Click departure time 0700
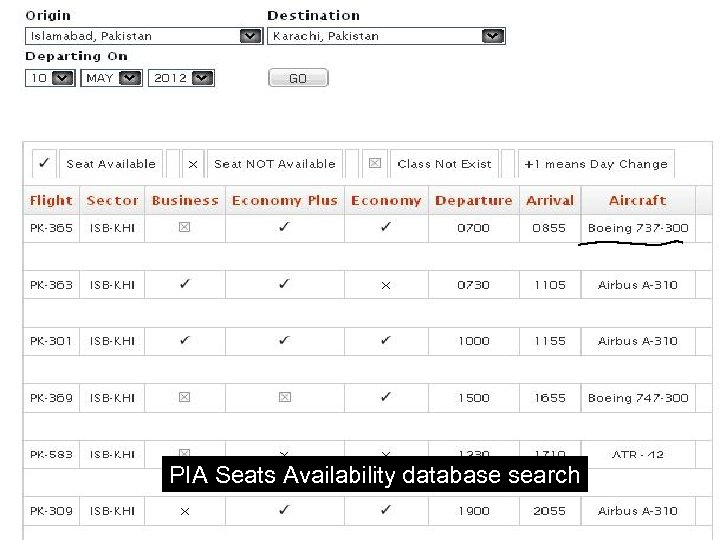The image size is (720, 540). coord(473,228)
